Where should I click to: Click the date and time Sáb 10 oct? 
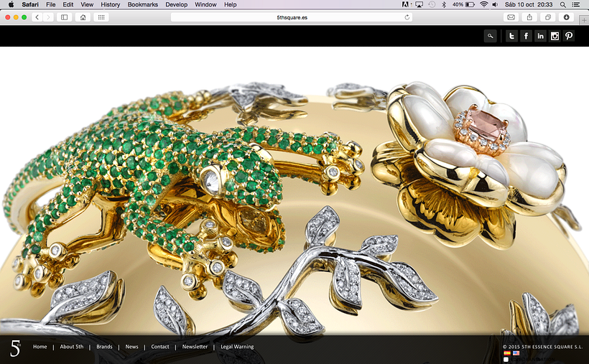tap(529, 4)
